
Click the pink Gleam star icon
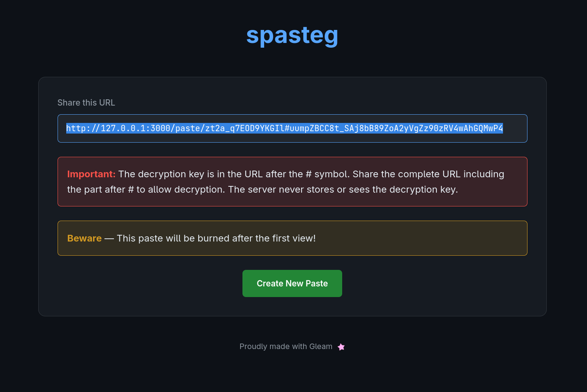click(341, 347)
